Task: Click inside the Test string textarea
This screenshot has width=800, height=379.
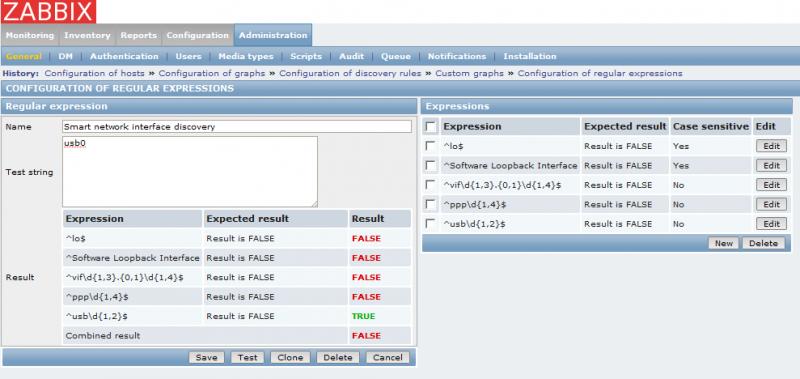Action: pos(190,171)
